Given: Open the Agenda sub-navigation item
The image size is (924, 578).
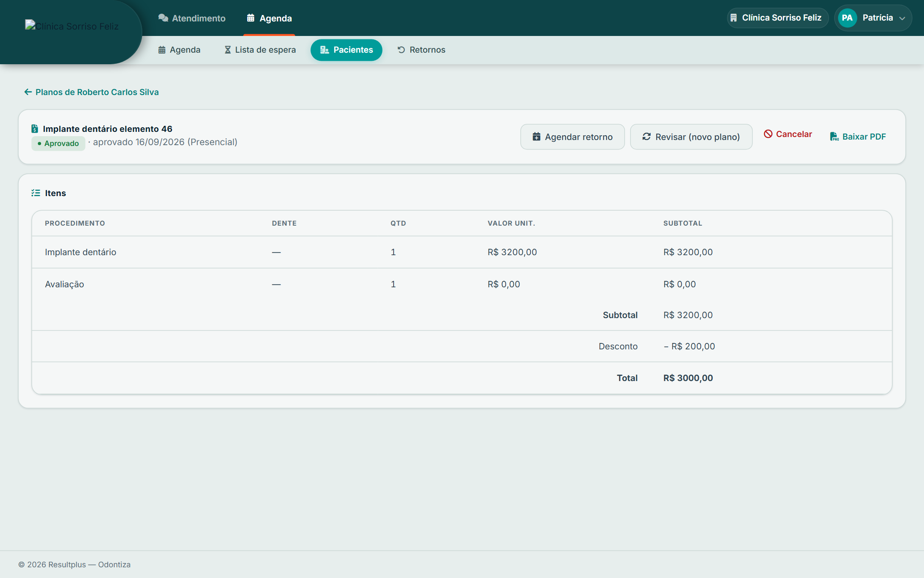Looking at the screenshot, I should (x=179, y=50).
